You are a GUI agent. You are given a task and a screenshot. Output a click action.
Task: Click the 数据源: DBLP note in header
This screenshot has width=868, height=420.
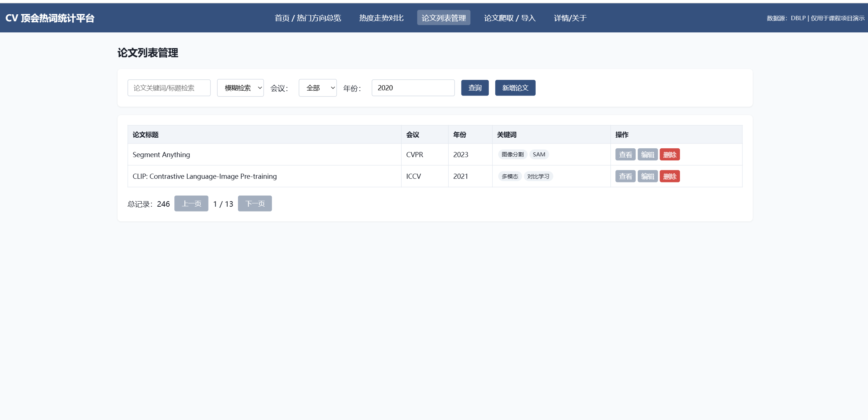coord(815,18)
